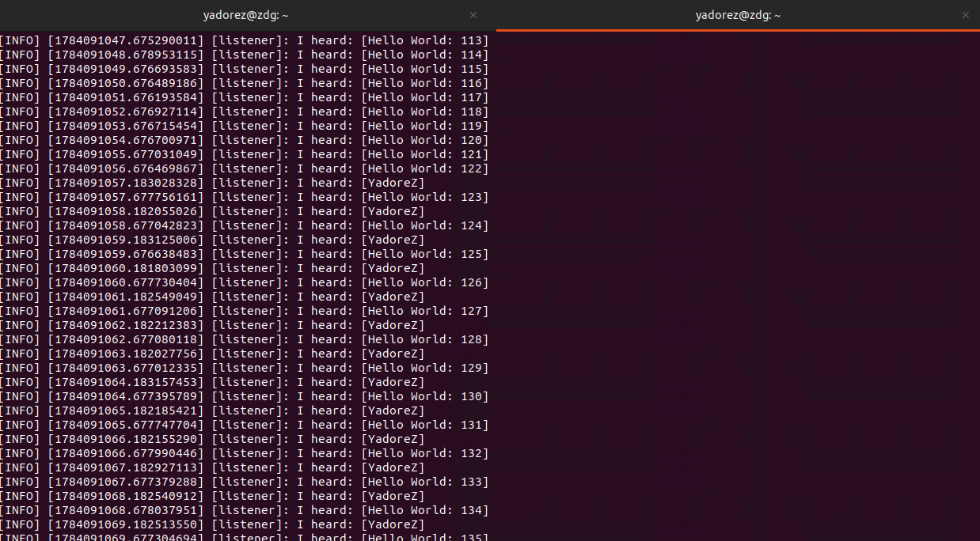This screenshot has height=541, width=980.
Task: Select the 'Hello World: 129' line
Action: point(245,368)
